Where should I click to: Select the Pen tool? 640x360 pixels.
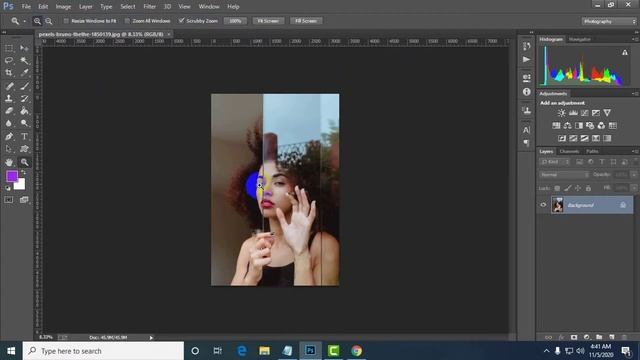(9, 136)
